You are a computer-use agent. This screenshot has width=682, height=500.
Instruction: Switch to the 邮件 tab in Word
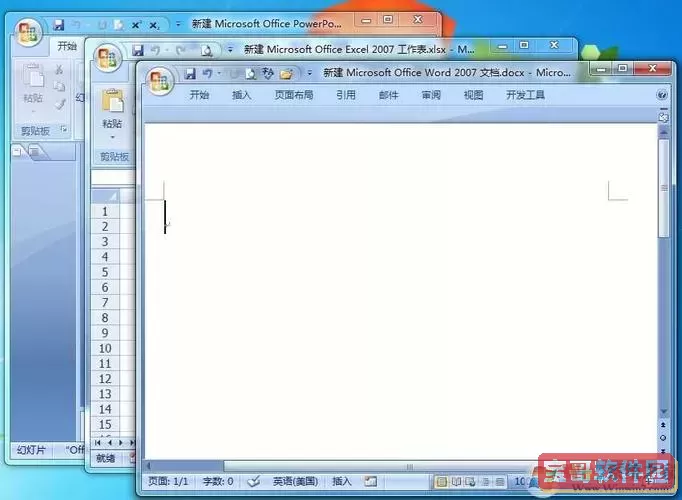click(388, 95)
